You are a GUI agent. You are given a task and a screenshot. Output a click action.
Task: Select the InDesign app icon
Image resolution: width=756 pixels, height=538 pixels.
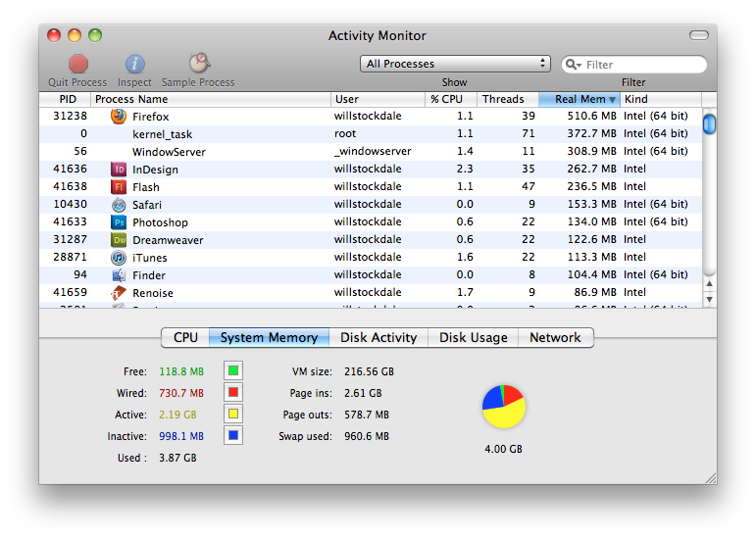119,170
